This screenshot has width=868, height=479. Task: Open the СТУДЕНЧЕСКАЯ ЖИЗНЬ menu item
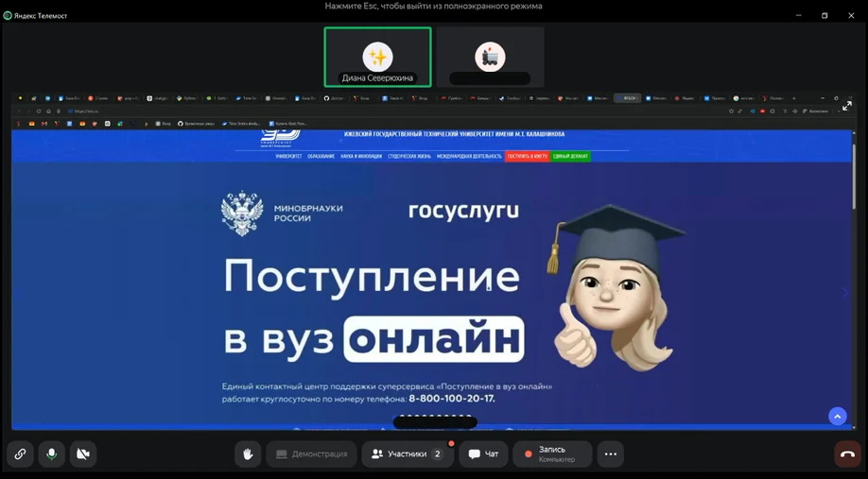(409, 157)
